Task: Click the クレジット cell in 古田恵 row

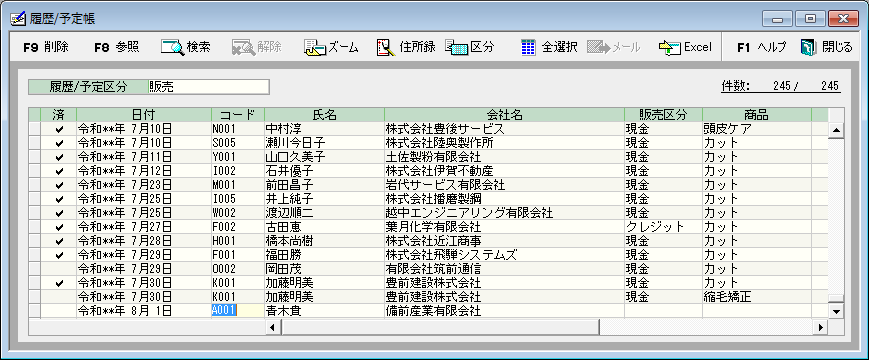Action: coord(663,227)
